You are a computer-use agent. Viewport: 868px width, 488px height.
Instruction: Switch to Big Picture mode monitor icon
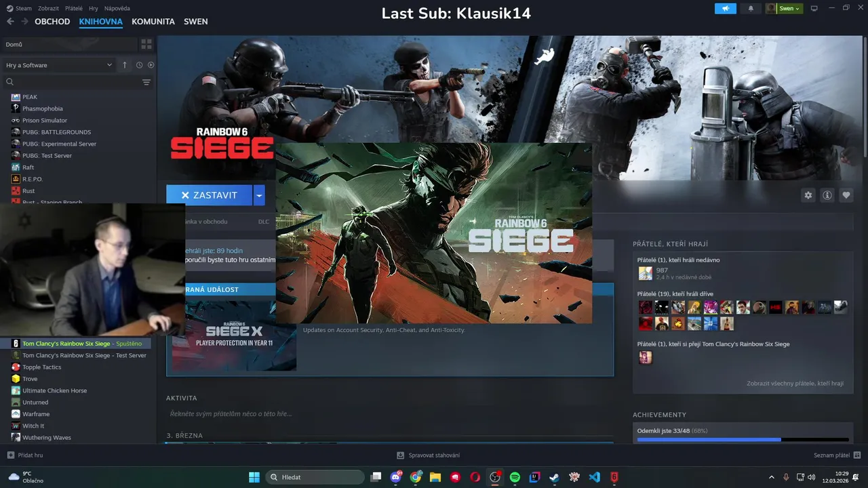tap(814, 8)
